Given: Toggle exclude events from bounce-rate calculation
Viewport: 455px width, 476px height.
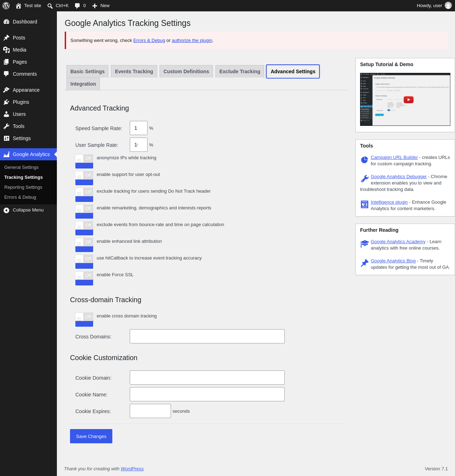Looking at the screenshot, I should 84,228.
